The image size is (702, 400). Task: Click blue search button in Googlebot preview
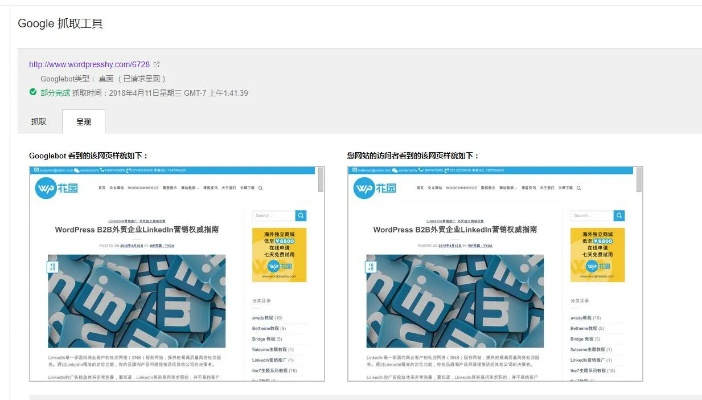pyautogui.click(x=300, y=215)
